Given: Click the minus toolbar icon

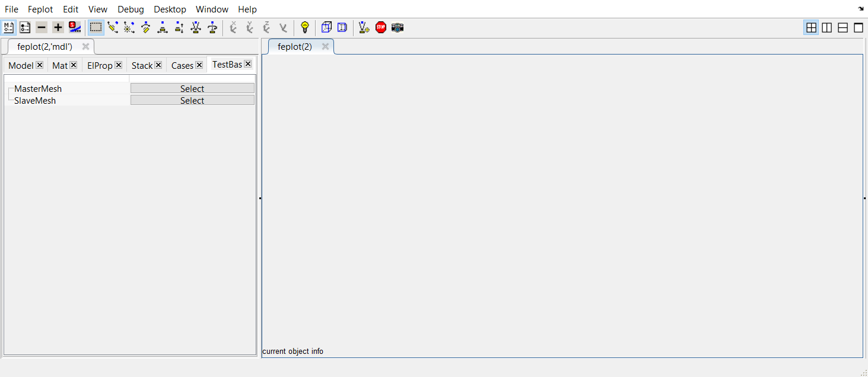Looking at the screenshot, I should (42, 27).
